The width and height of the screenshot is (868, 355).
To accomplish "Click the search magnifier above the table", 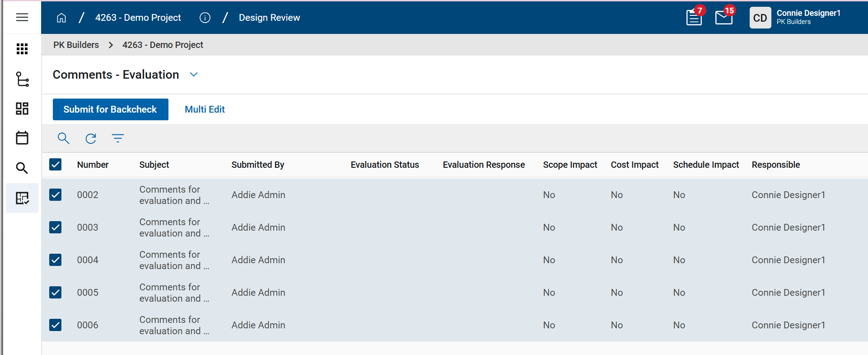I will coord(63,138).
